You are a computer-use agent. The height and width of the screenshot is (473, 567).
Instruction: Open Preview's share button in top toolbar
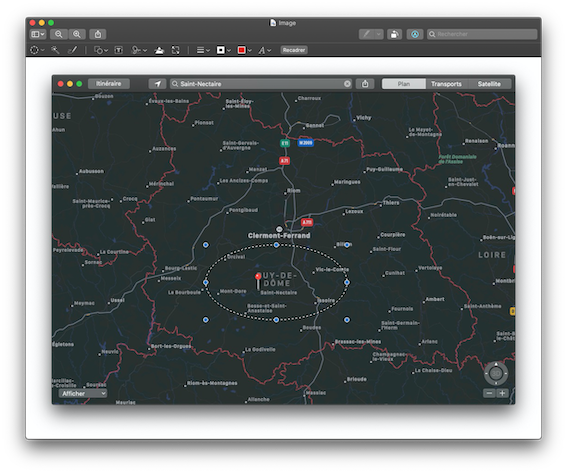tap(98, 34)
